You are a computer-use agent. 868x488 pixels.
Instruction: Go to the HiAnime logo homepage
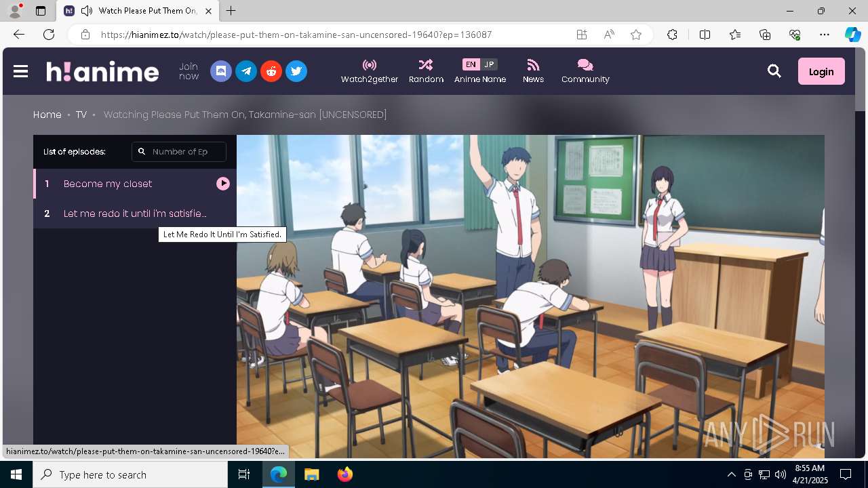[x=102, y=71]
